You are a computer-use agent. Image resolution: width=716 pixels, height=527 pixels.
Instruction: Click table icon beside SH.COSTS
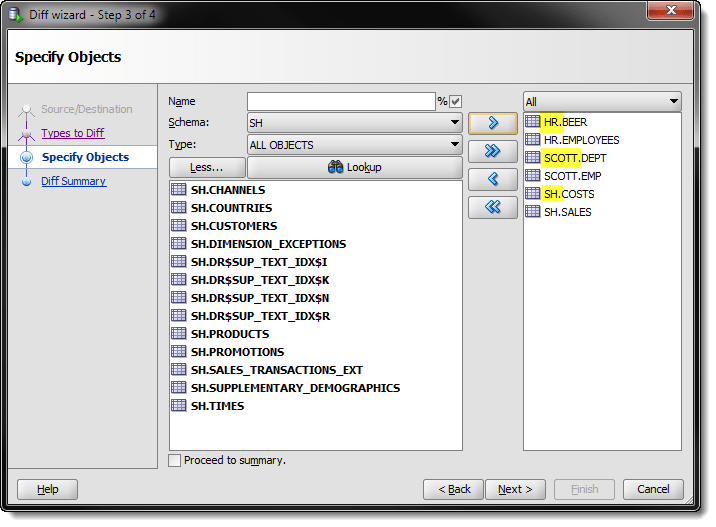point(532,194)
